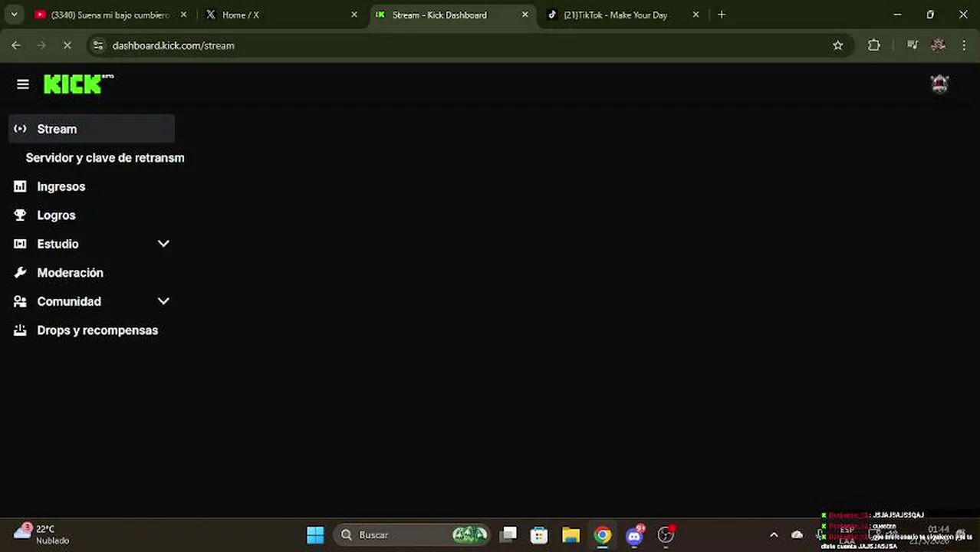Open the Kick hamburger menu
The width and height of the screenshot is (980, 552).
click(23, 84)
